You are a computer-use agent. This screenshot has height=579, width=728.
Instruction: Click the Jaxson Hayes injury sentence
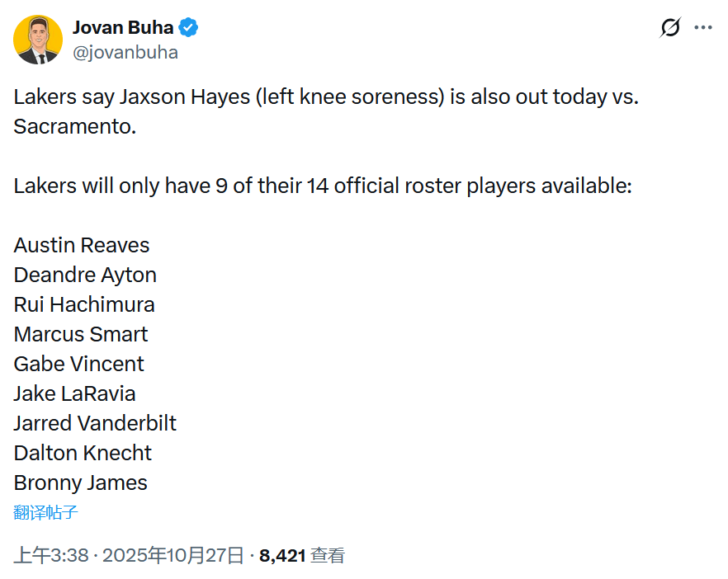326,97
